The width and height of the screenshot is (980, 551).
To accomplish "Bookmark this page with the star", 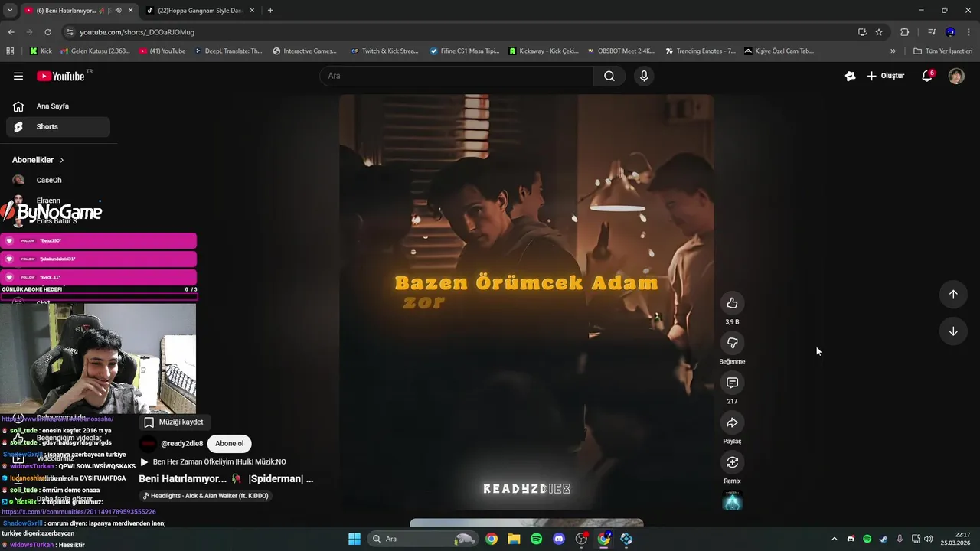I will click(879, 32).
